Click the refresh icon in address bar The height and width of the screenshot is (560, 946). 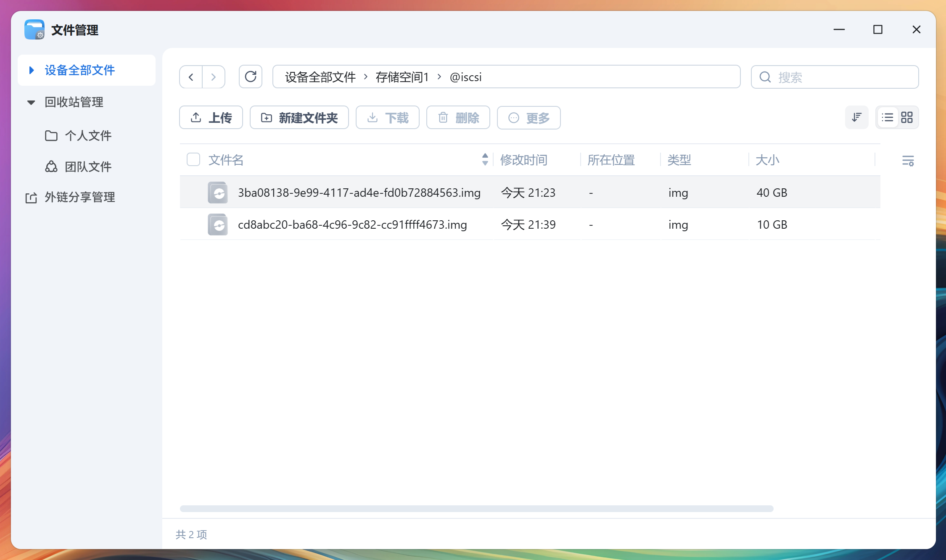pos(251,77)
